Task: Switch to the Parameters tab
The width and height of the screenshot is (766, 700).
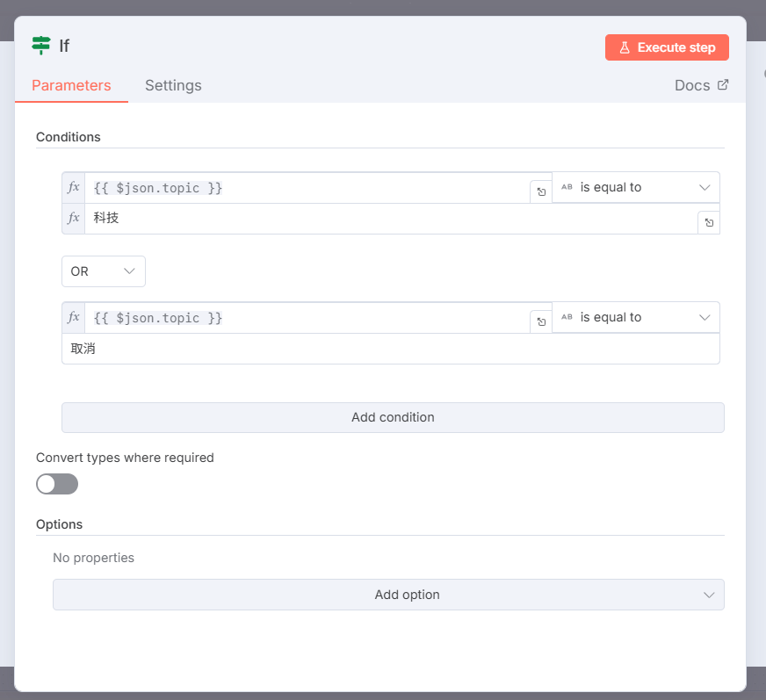Action: (x=71, y=85)
